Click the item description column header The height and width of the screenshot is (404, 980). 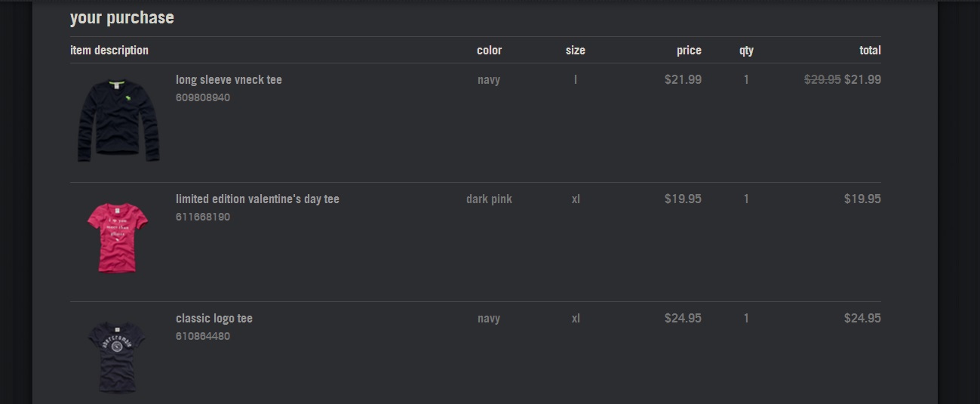click(109, 51)
